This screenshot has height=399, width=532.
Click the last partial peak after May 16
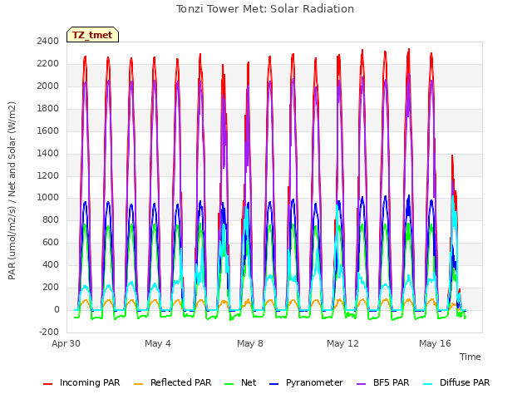pyautogui.click(x=454, y=234)
